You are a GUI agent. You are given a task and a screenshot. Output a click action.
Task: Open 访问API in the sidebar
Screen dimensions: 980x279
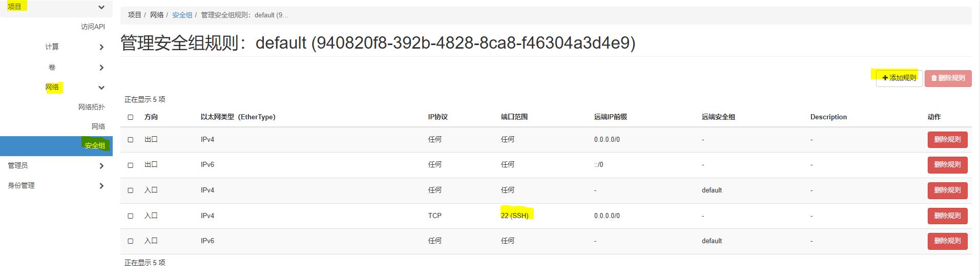[93, 27]
